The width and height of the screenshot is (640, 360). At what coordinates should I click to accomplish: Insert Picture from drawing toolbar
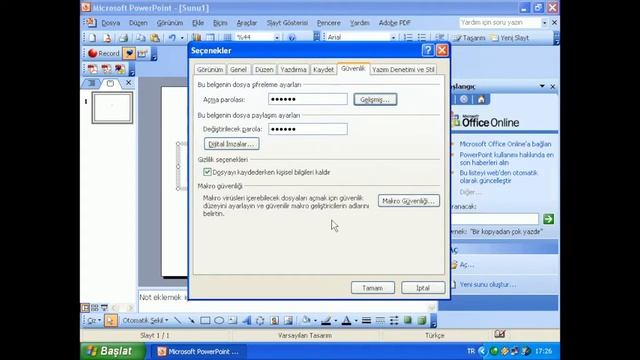pyautogui.click(x=288, y=320)
